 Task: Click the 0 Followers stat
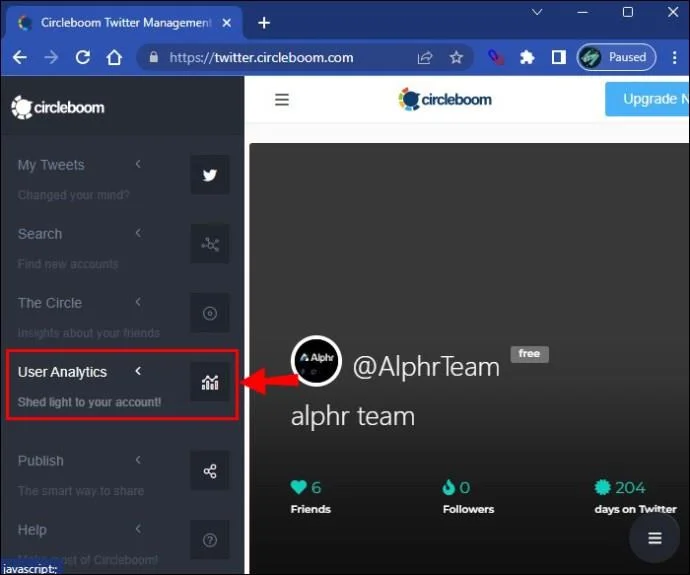[x=468, y=497]
